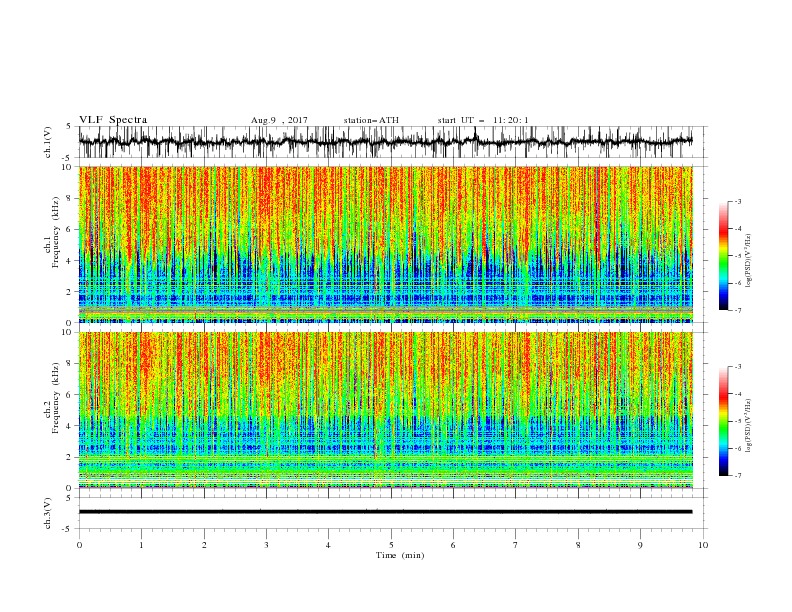
Task: Click inside the ch.2 spectrogram panel
Action: 386,410
